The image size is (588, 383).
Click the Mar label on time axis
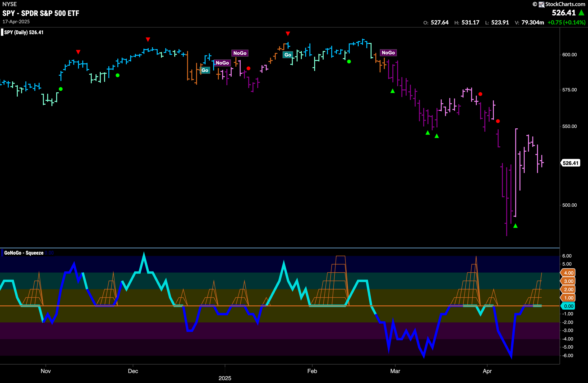point(395,371)
